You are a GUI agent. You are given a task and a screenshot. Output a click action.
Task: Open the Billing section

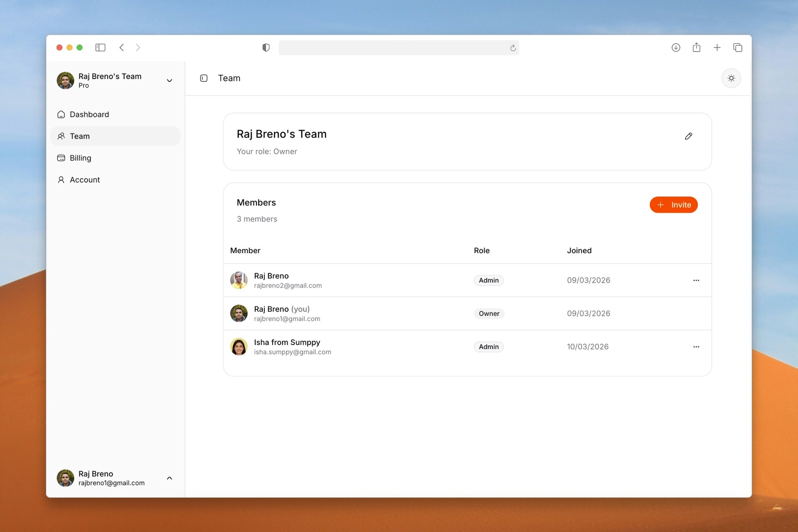coord(80,158)
